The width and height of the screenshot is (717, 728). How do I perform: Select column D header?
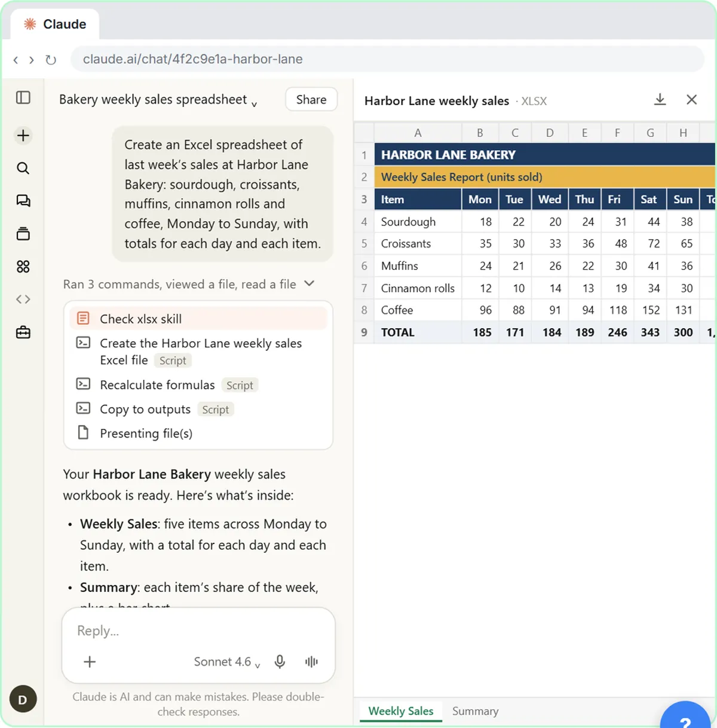pyautogui.click(x=550, y=133)
